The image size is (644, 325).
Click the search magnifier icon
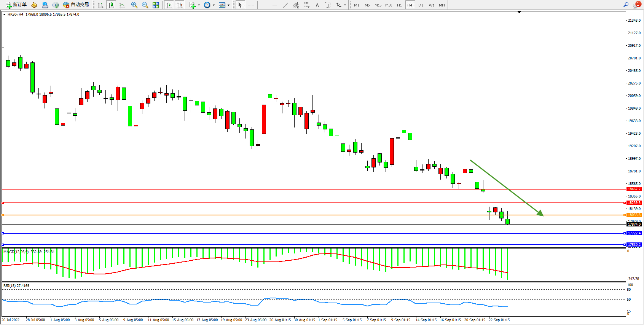click(626, 5)
